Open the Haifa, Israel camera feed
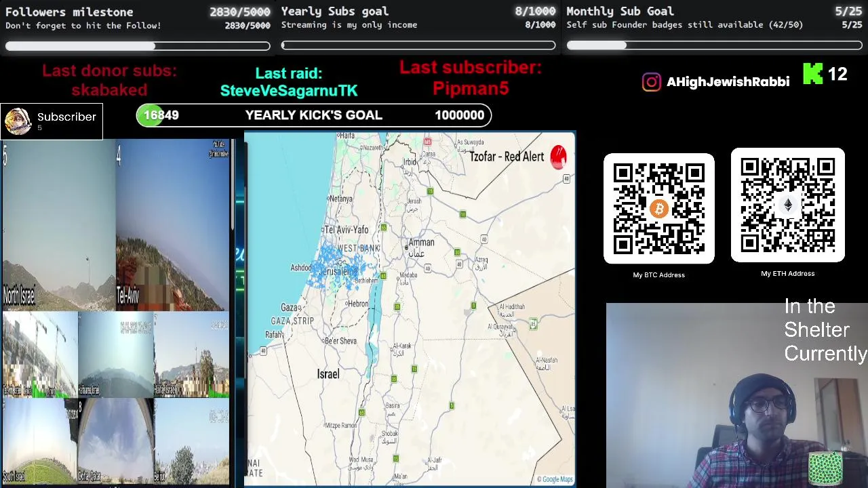The width and height of the screenshot is (868, 488). (192, 354)
